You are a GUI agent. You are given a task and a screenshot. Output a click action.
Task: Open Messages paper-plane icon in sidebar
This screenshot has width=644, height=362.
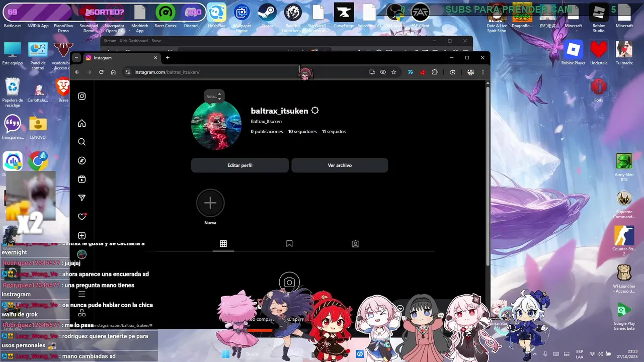coord(82,198)
